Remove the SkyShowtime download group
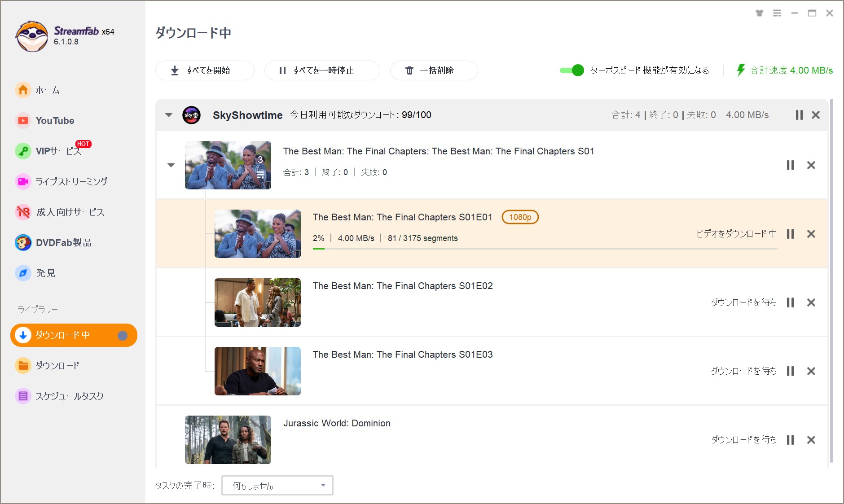Screen dimensions: 844x504 pyautogui.click(x=816, y=115)
